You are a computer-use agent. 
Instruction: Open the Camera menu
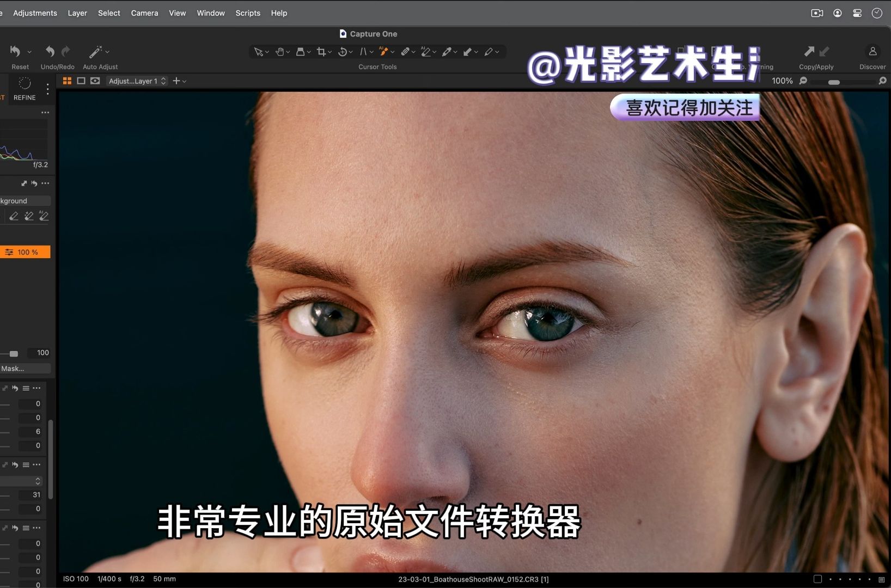[x=144, y=13]
